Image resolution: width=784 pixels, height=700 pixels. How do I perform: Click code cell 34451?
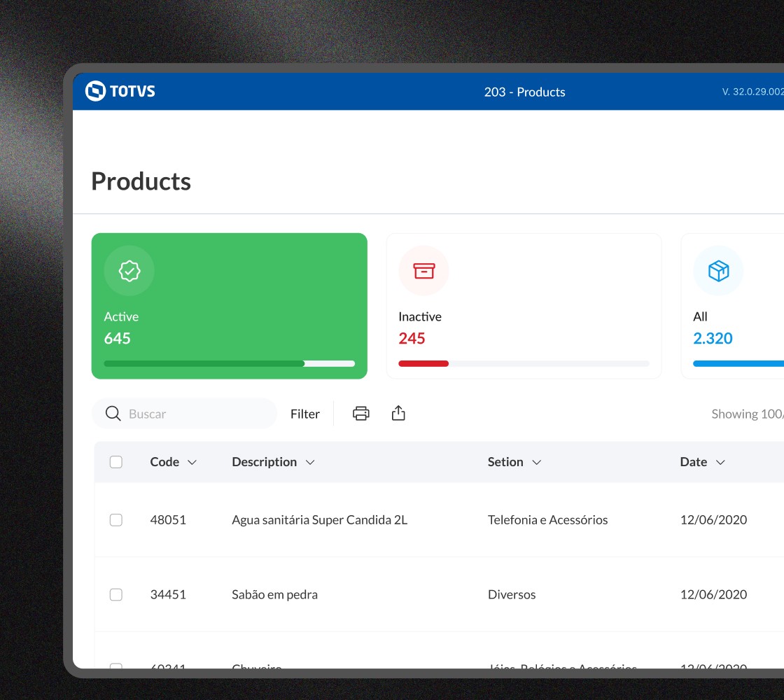pyautogui.click(x=168, y=594)
